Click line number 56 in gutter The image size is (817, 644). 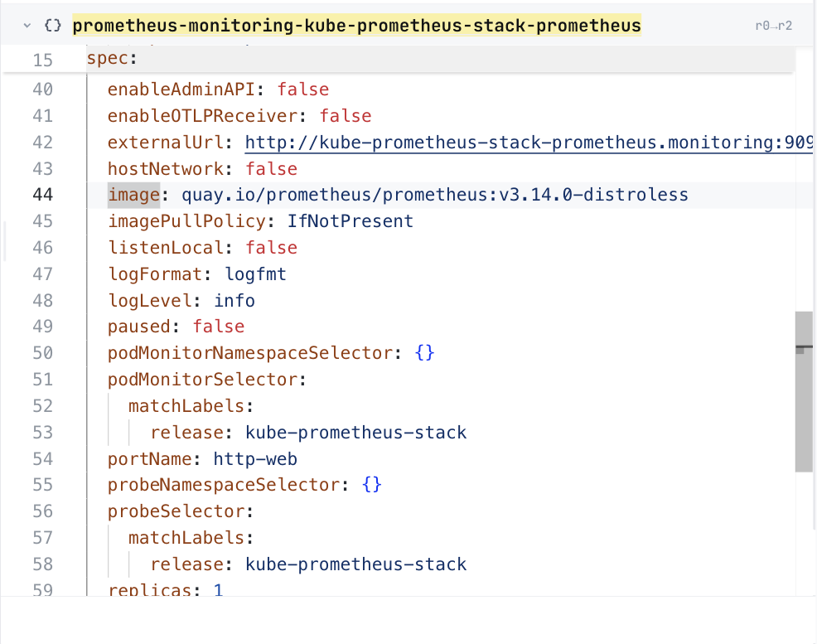point(43,511)
